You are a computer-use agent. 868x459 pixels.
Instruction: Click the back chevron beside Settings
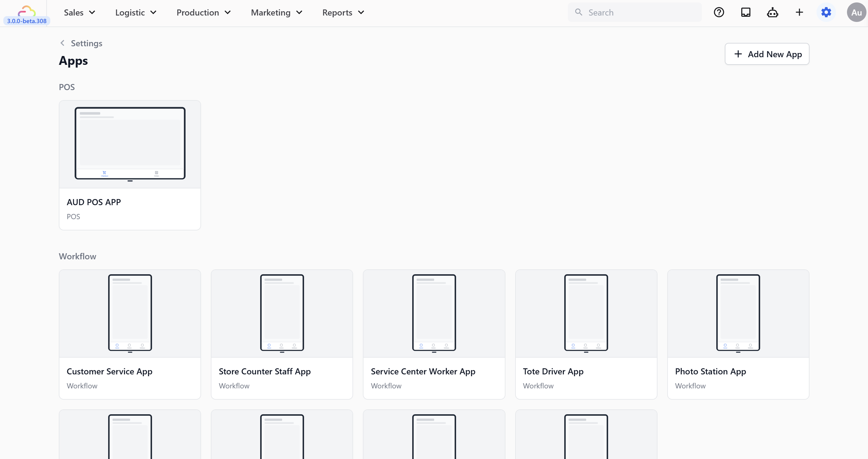(62, 43)
